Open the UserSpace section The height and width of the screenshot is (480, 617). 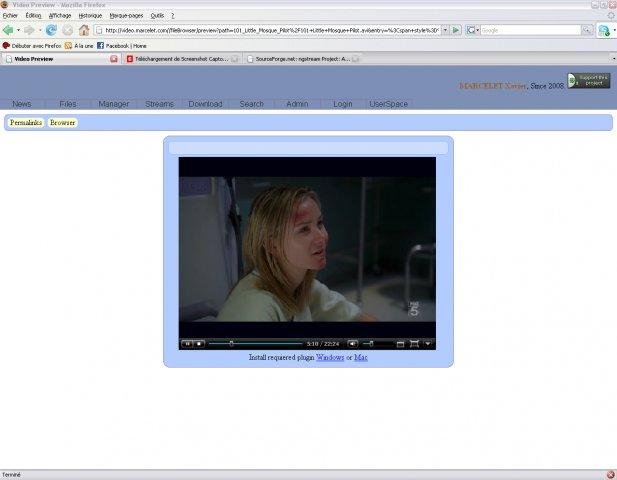(388, 104)
